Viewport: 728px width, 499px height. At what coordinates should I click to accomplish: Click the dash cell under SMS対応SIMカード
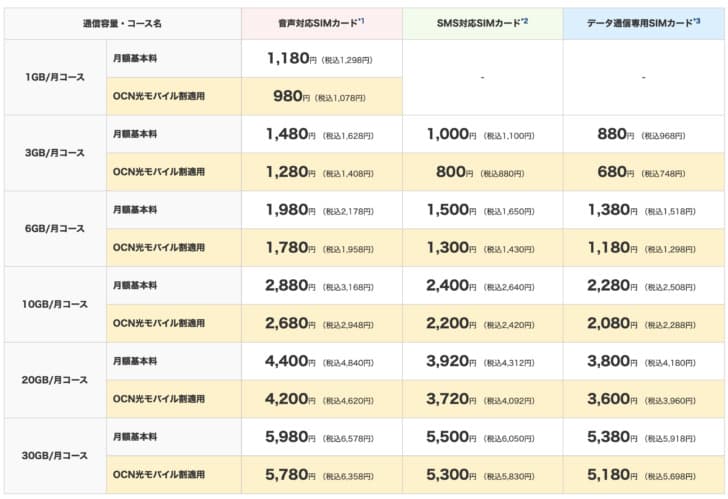pos(482,77)
